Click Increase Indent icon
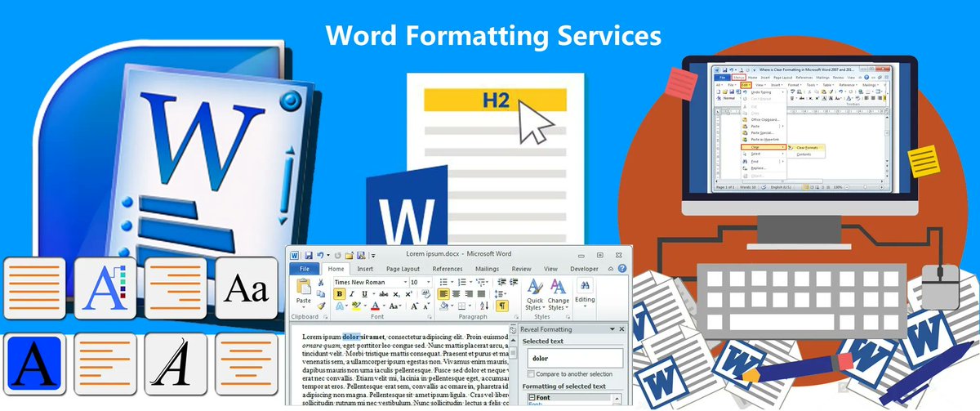Screen dimensions: 980x411 pos(514,282)
